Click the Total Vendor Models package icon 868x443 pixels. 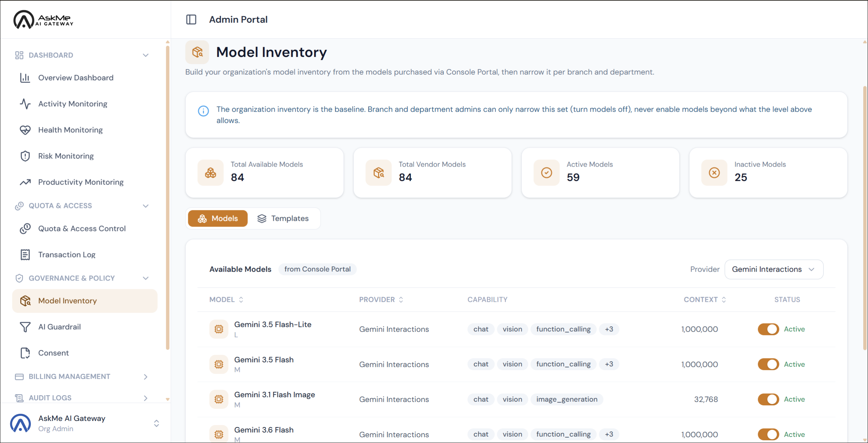[379, 173]
